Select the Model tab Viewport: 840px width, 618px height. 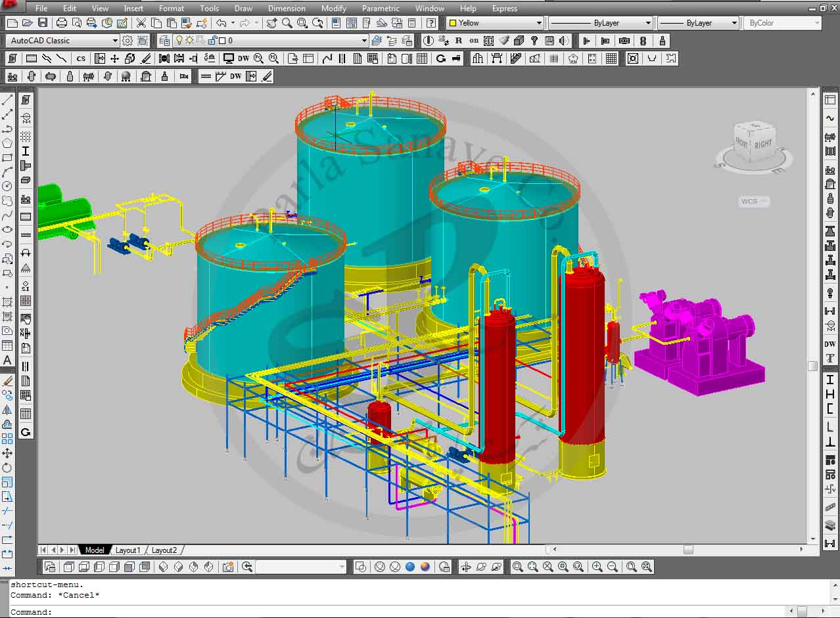pyautogui.click(x=95, y=550)
